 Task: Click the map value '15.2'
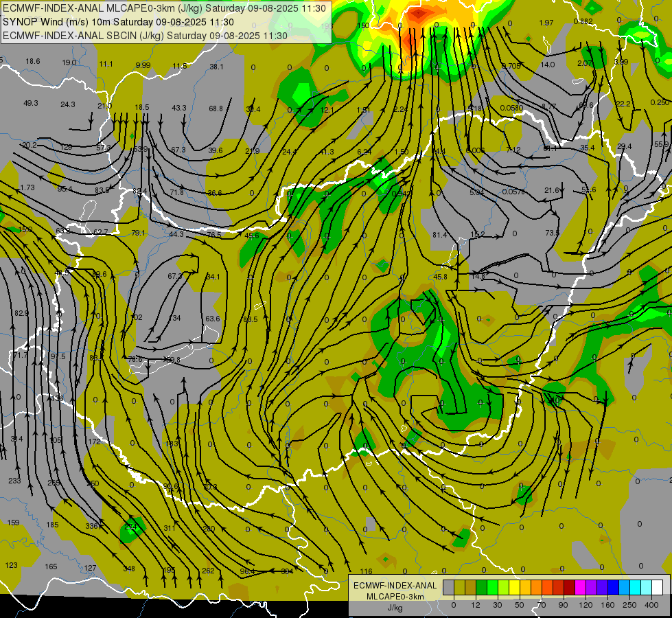point(478,235)
